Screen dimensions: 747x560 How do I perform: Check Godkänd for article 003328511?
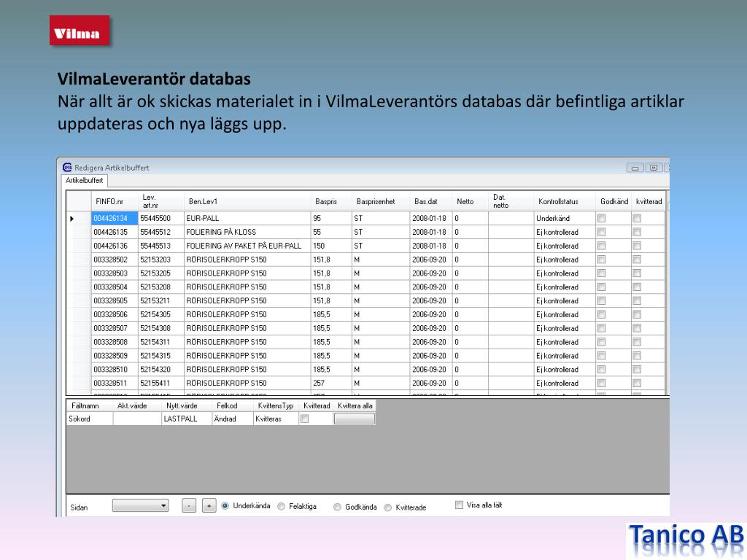click(x=602, y=383)
